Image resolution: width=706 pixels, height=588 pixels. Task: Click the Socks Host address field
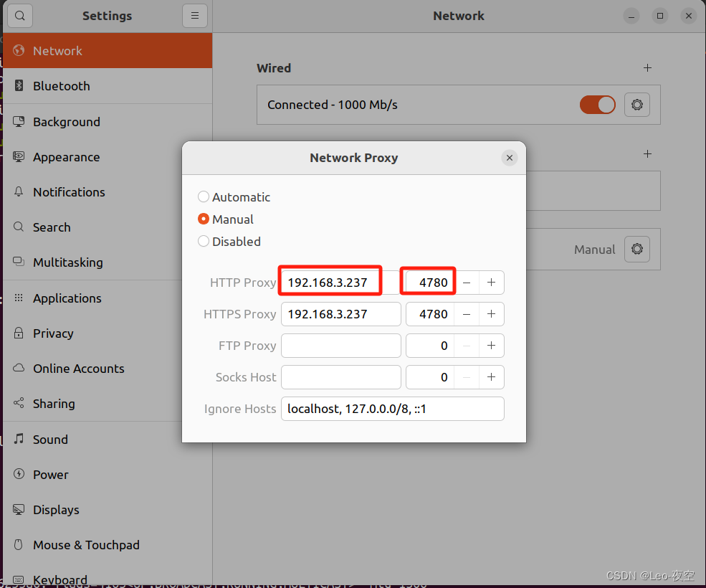tap(341, 376)
